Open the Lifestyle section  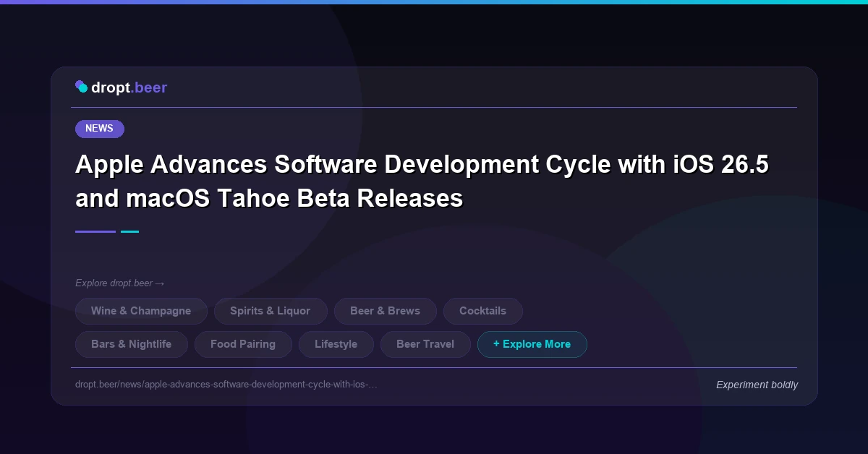point(336,344)
